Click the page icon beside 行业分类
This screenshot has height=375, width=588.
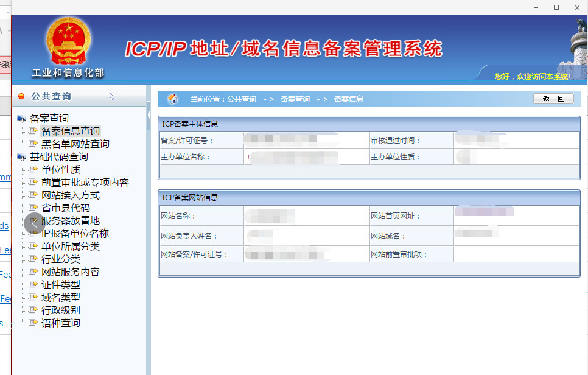pos(33,259)
